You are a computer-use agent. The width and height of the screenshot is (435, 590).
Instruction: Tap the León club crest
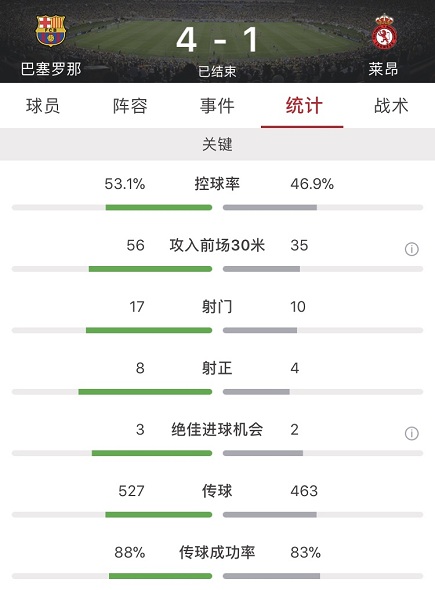click(x=385, y=33)
